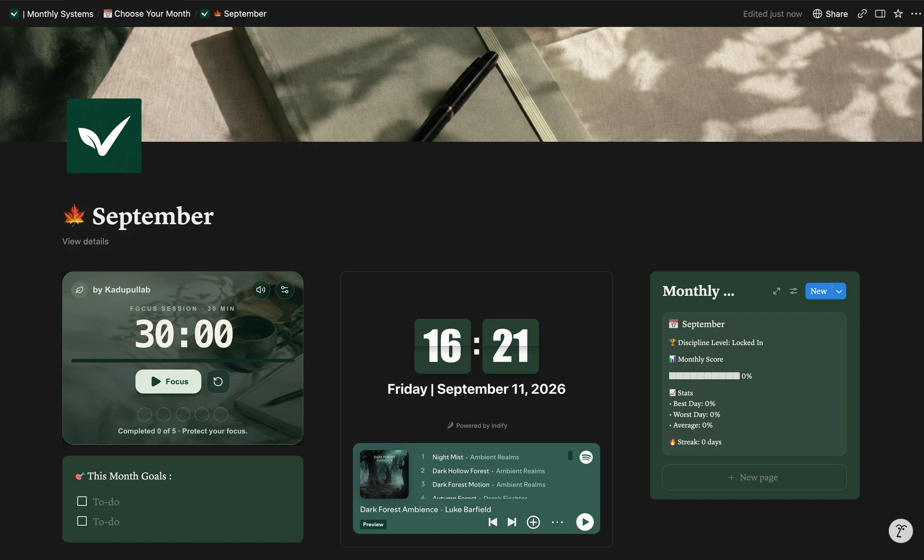Select the Night Mist track
Screen dimensions: 924x560
tap(448, 457)
